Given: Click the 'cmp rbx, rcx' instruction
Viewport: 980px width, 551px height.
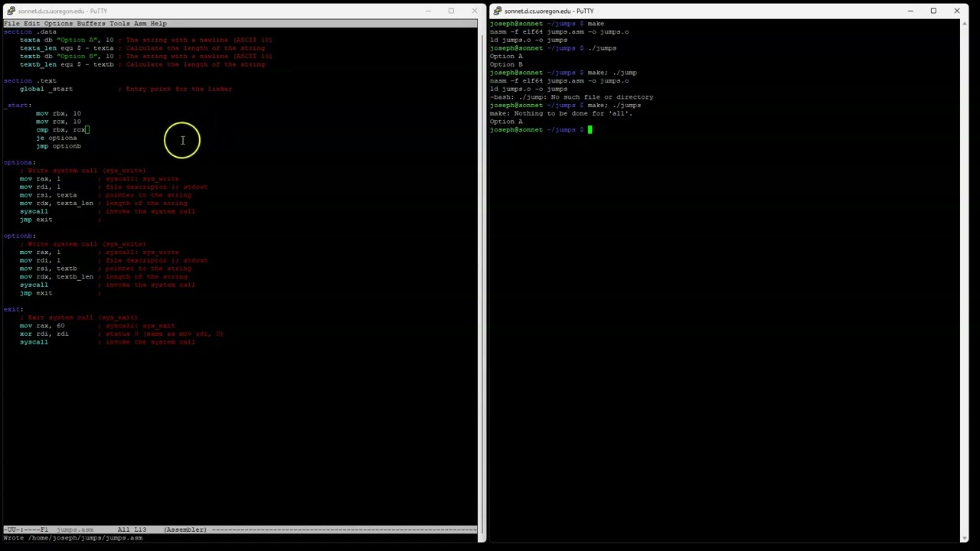Looking at the screenshot, I should pyautogui.click(x=61, y=130).
